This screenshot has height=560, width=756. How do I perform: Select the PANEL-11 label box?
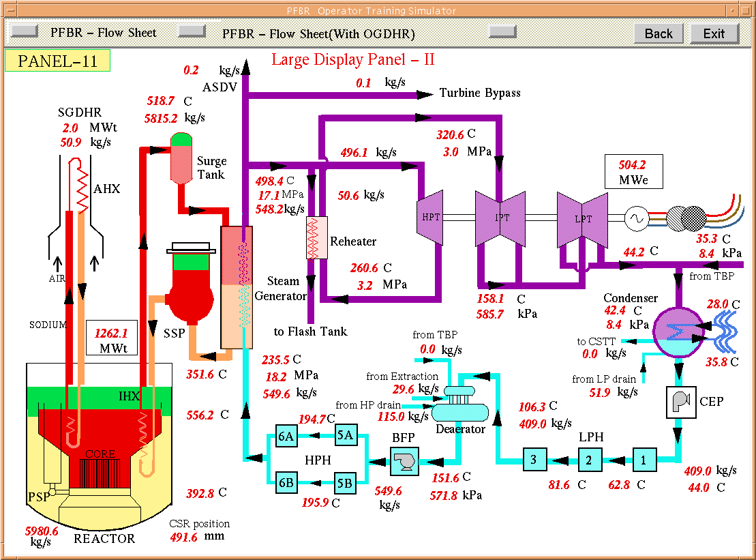pyautogui.click(x=57, y=61)
